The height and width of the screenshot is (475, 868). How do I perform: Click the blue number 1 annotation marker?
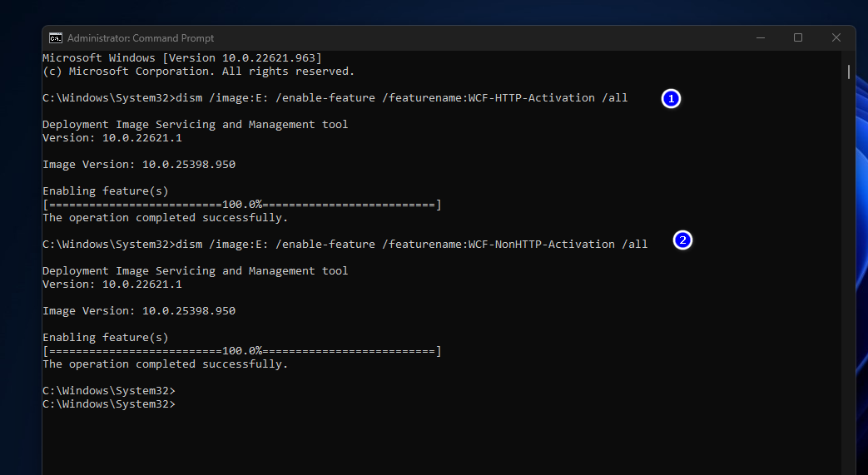[x=671, y=98]
